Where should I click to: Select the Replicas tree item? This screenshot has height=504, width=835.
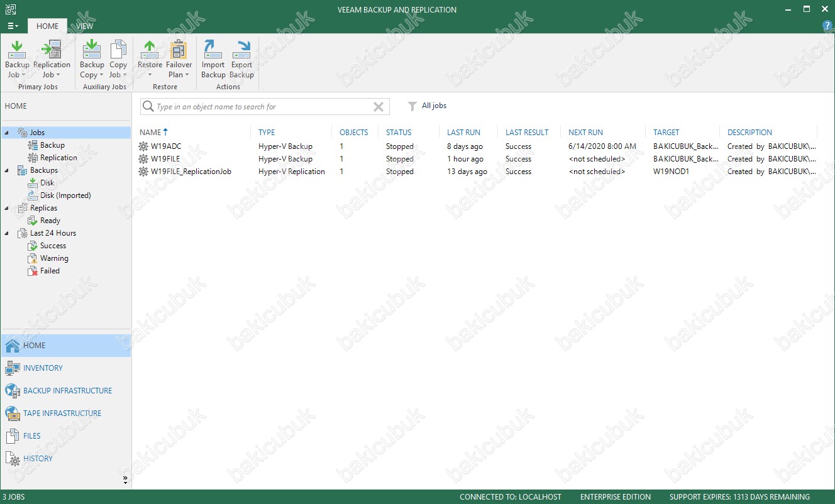click(43, 208)
